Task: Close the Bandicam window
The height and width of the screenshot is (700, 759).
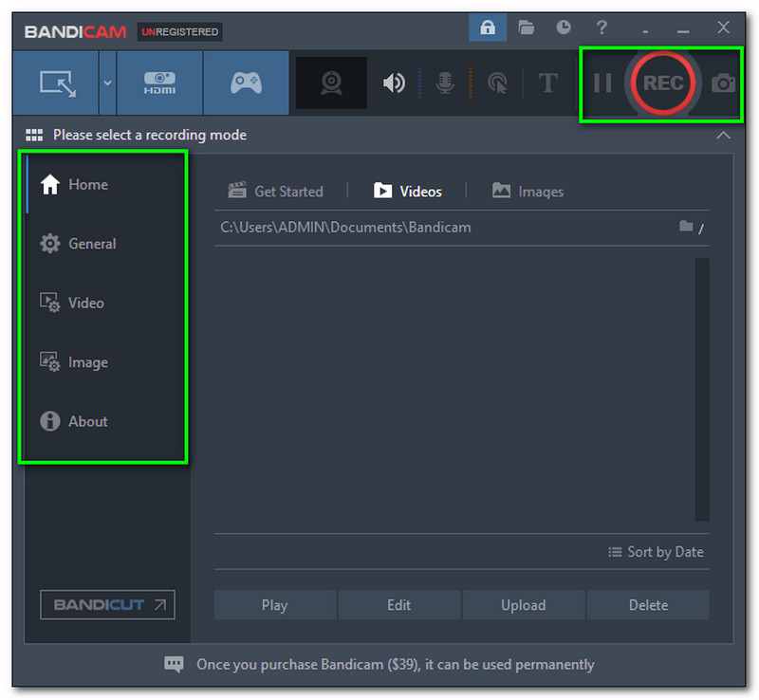Action: [x=723, y=28]
